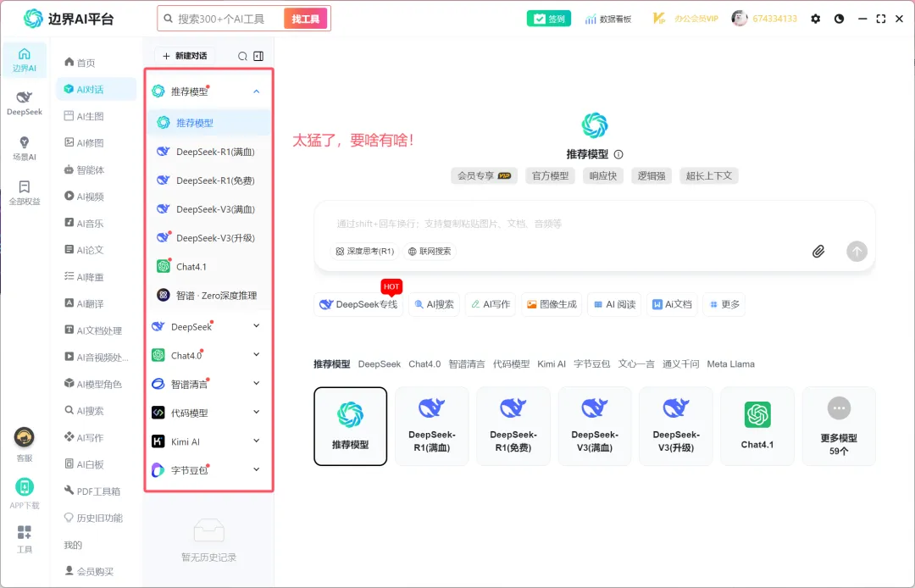Select DeepSeek-R1(免费) in model list
This screenshot has width=915, height=588.
pyautogui.click(x=209, y=180)
